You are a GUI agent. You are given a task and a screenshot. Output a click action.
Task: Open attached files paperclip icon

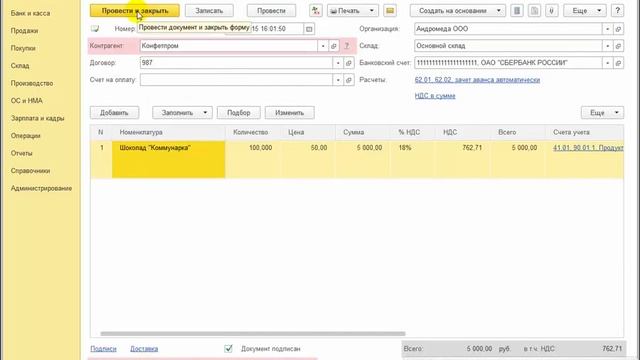point(551,11)
